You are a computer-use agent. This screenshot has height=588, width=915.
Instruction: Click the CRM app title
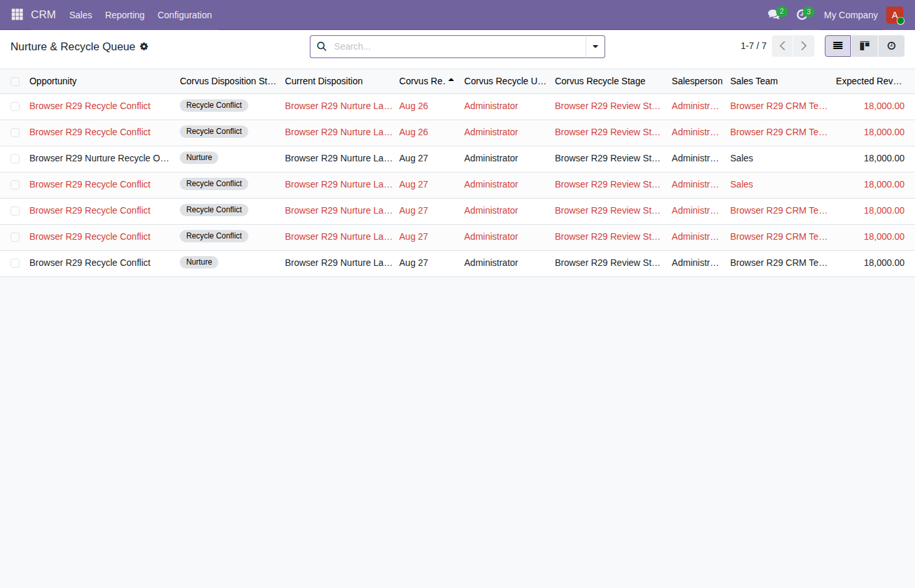[43, 14]
